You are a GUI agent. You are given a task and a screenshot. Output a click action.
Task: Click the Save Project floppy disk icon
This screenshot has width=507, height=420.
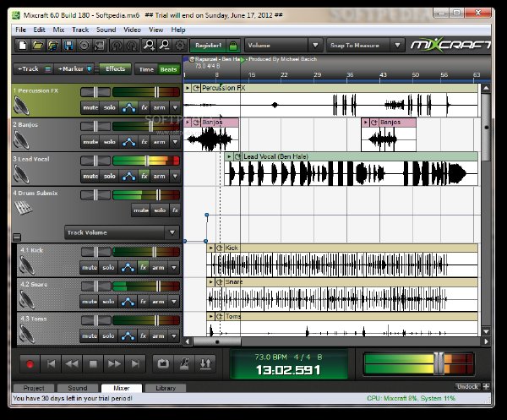coord(68,46)
